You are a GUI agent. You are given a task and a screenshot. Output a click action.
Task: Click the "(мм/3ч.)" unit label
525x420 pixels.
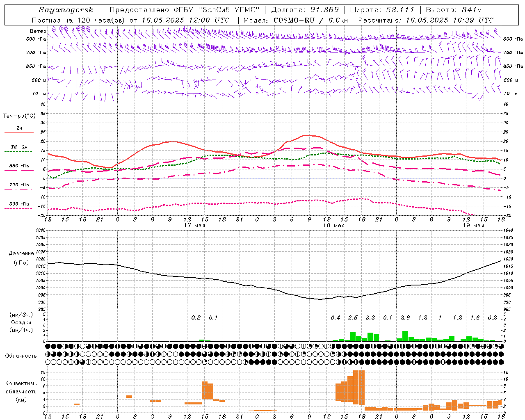(x=21, y=315)
